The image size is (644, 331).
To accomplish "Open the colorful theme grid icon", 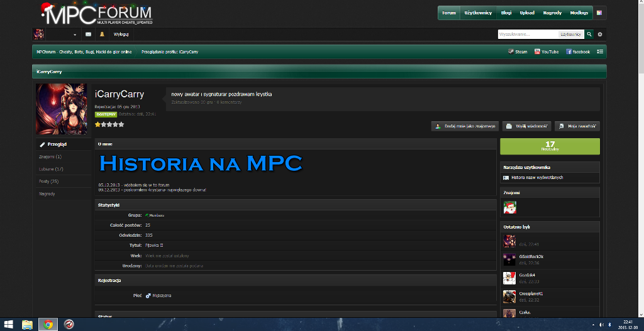I will click(x=599, y=13).
